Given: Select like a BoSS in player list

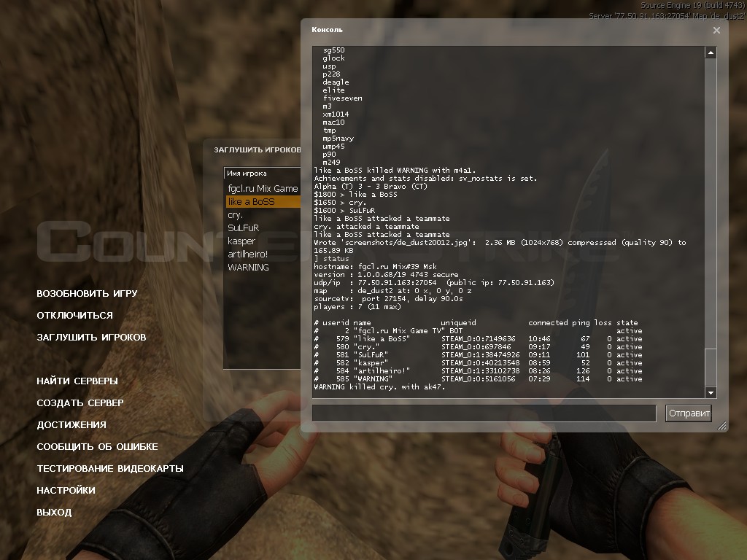Looking at the screenshot, I should point(263,202).
